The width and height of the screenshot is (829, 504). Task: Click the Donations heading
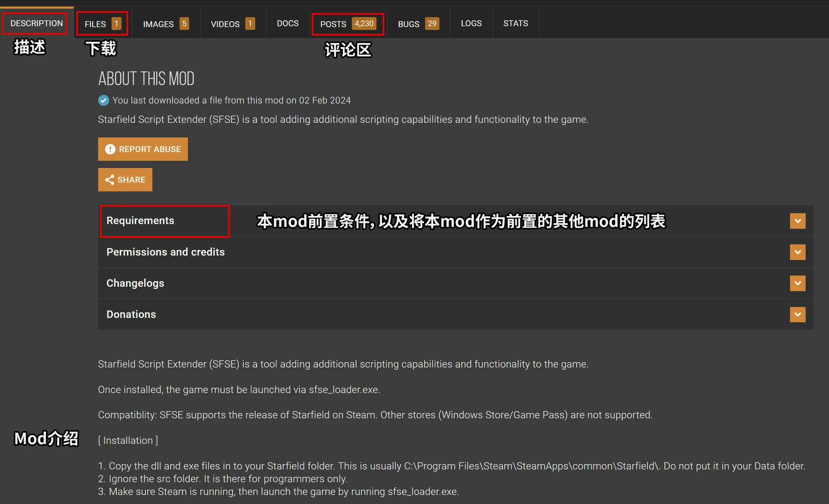click(131, 314)
